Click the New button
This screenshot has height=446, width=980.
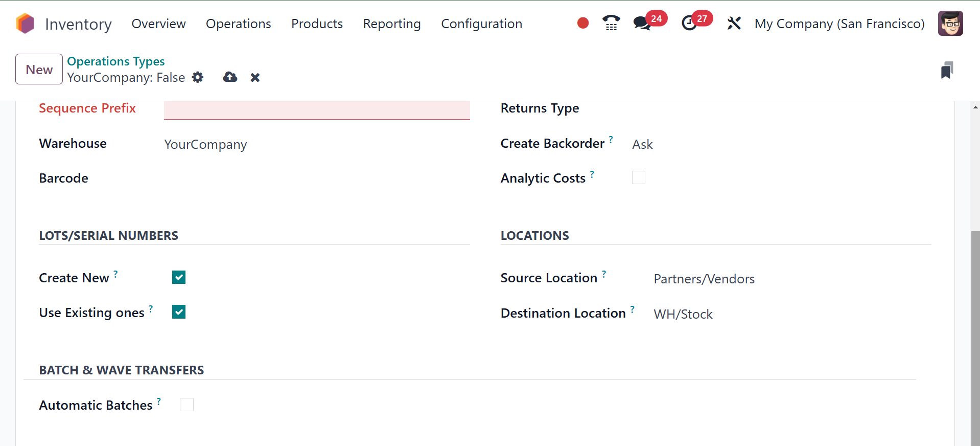(x=39, y=69)
